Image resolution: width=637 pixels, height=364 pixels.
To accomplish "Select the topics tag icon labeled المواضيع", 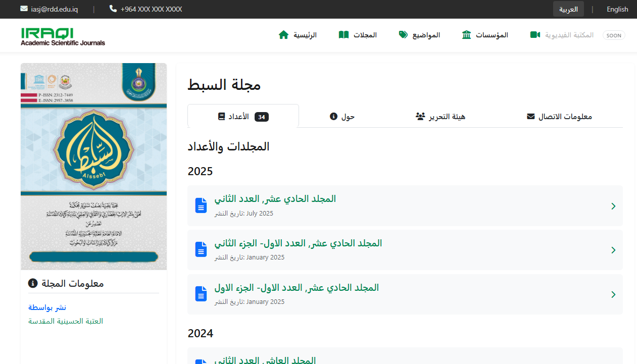I will point(403,34).
